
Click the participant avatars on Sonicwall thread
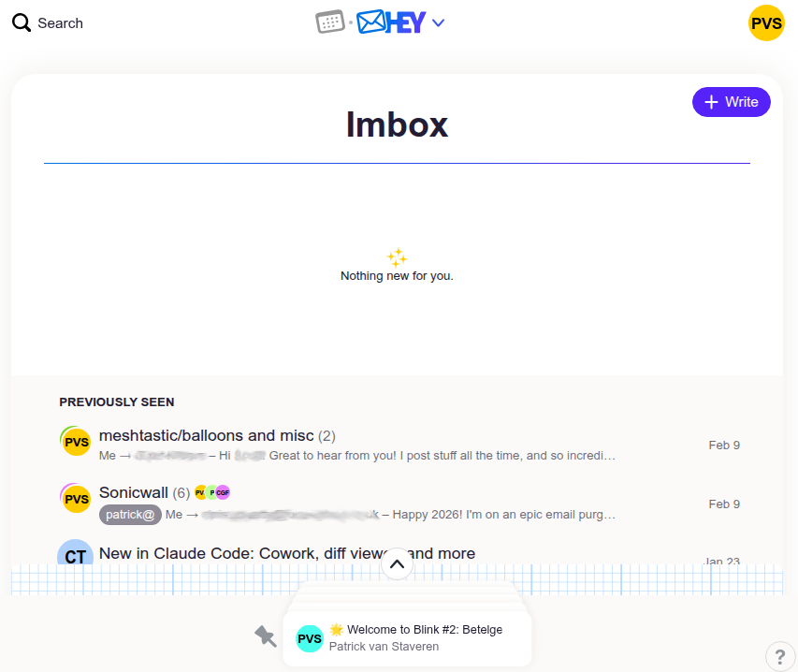211,493
